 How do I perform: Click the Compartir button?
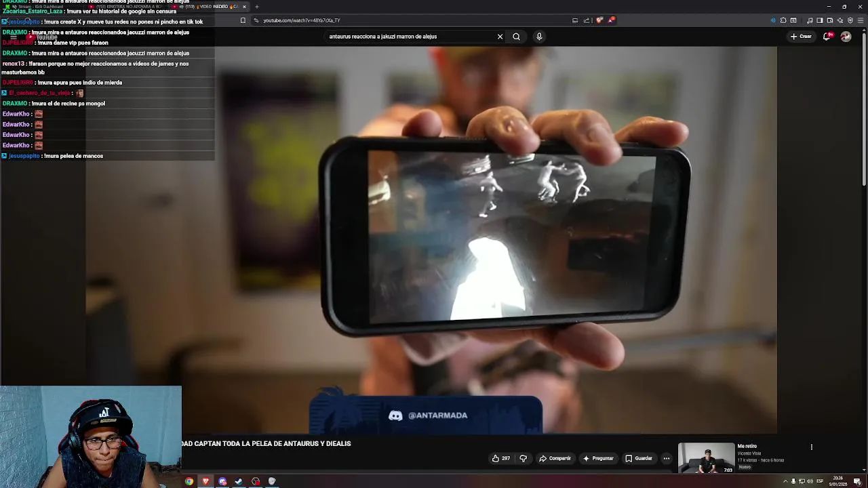coord(555,458)
